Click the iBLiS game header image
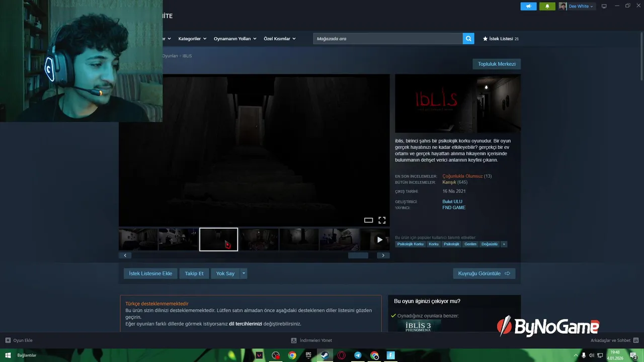 (458, 104)
